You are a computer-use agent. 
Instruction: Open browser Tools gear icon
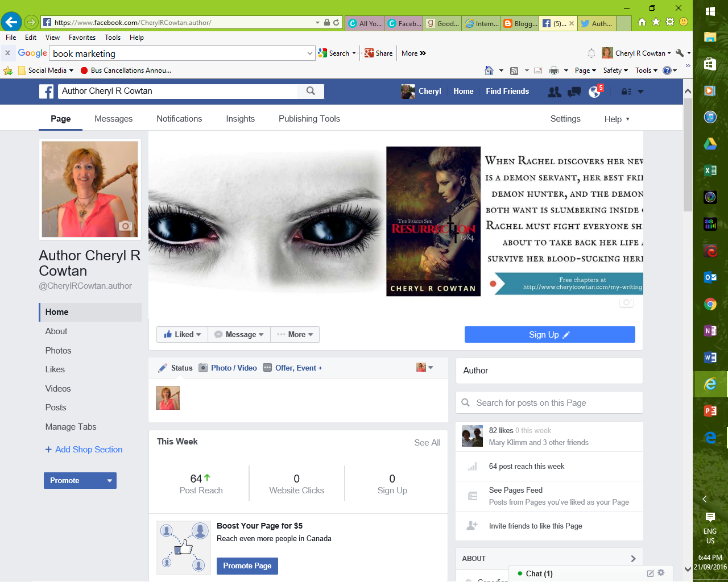669,22
